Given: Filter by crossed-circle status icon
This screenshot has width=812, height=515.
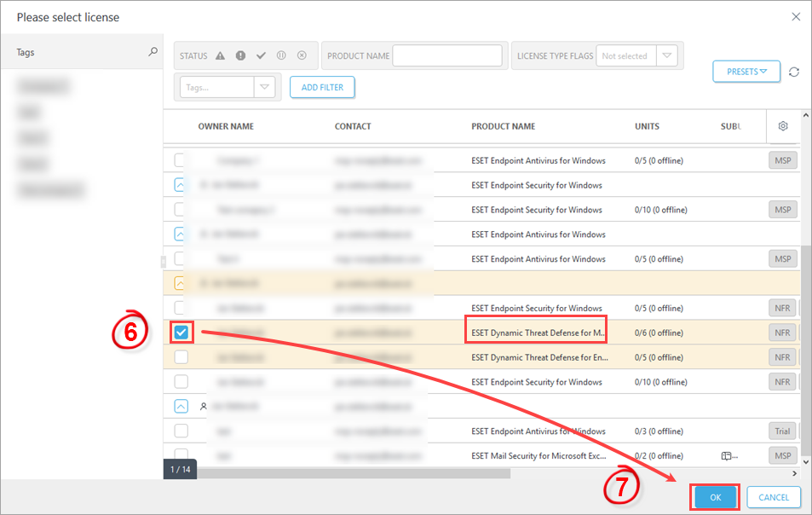Looking at the screenshot, I should pyautogui.click(x=302, y=55).
